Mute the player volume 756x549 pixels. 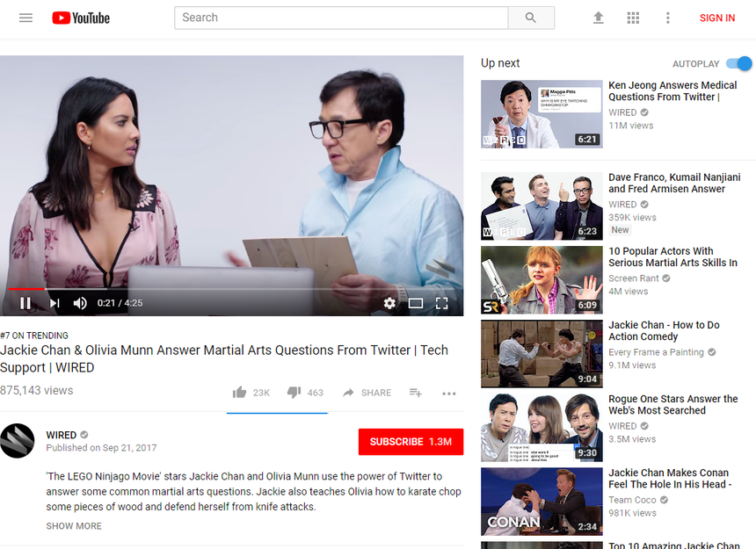[x=80, y=303]
